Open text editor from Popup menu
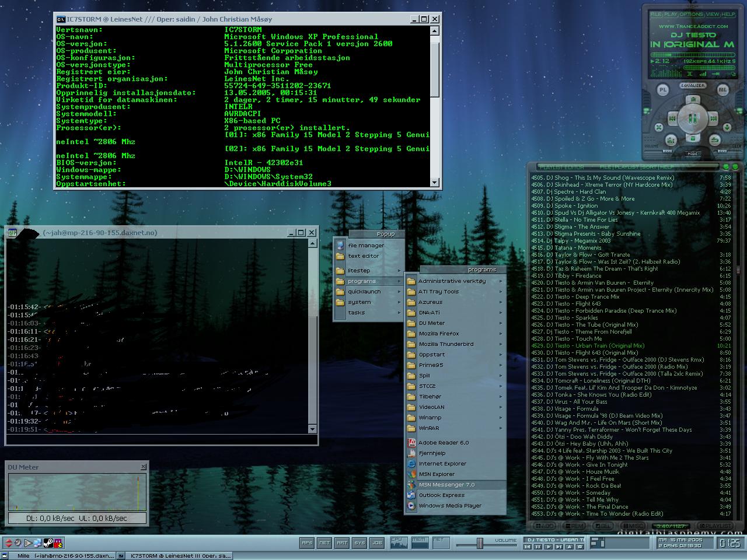 click(x=368, y=256)
